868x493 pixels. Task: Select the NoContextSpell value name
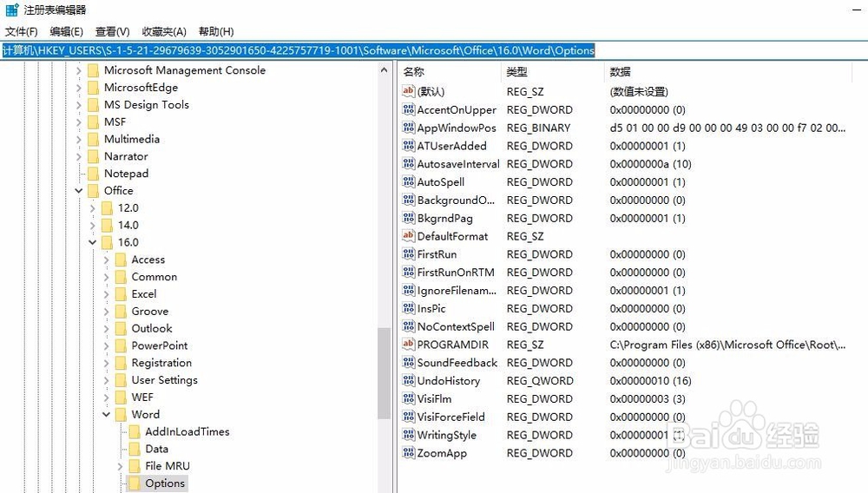(x=456, y=326)
